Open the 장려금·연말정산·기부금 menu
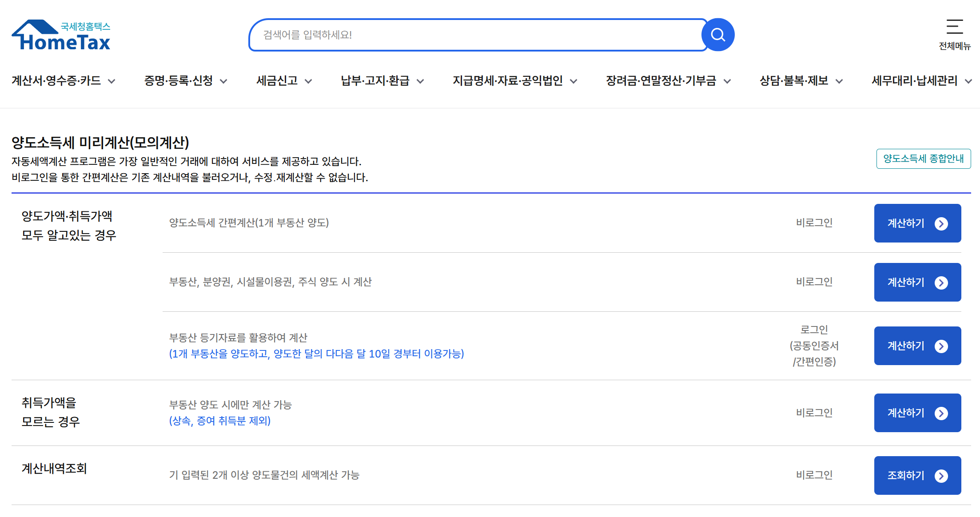Image resolution: width=980 pixels, height=517 pixels. [x=661, y=81]
